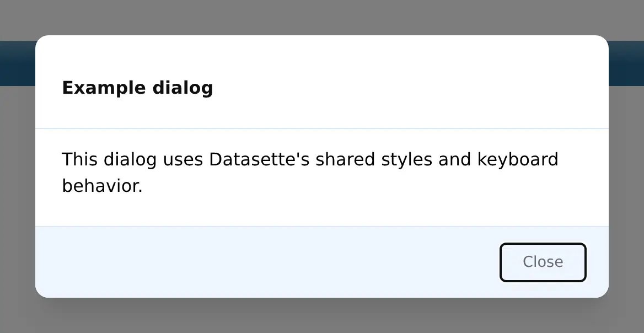
Task: Click the divider line above the footer
Action: [322, 226]
